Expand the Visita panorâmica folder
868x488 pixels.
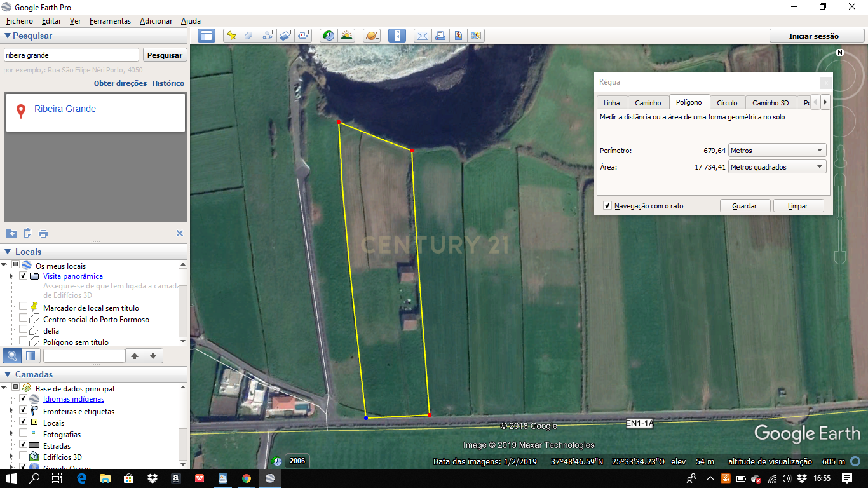[x=11, y=276]
